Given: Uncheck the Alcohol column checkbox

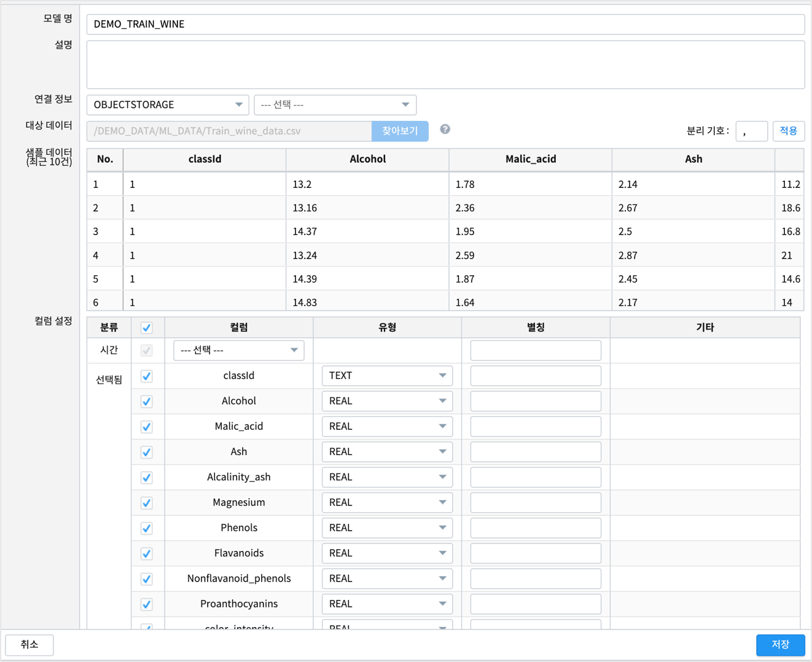Looking at the screenshot, I should 147,402.
